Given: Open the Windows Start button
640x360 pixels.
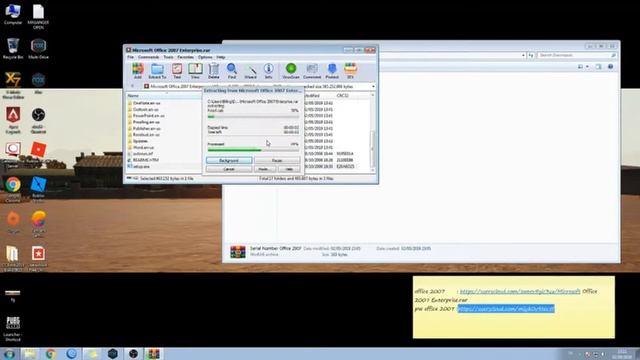Looking at the screenshot, I should pos(9,354).
